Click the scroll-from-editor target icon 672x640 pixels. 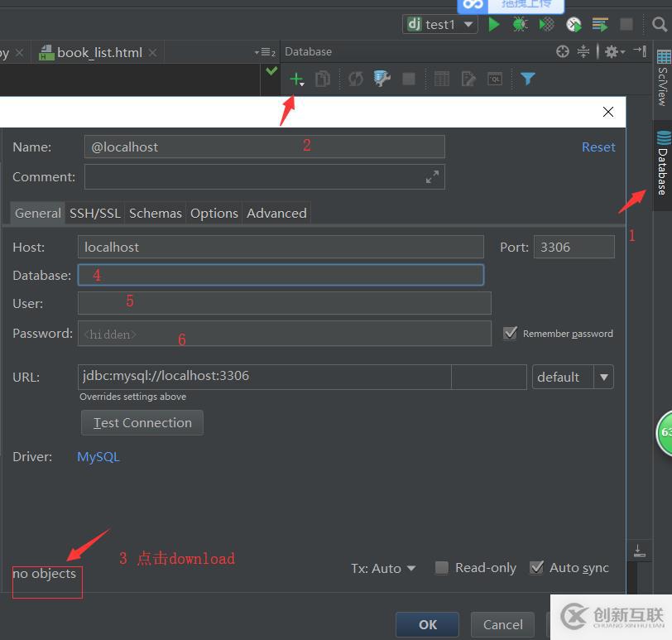click(x=562, y=52)
